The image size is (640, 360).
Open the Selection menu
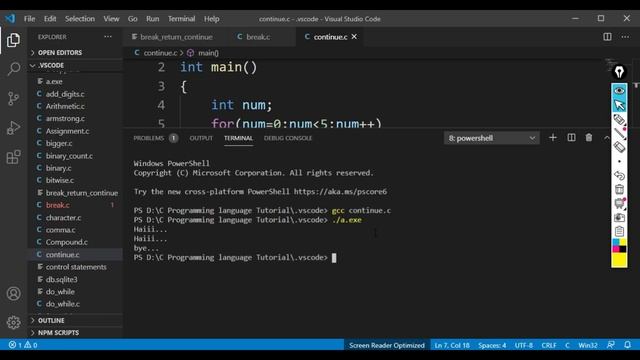80,19
